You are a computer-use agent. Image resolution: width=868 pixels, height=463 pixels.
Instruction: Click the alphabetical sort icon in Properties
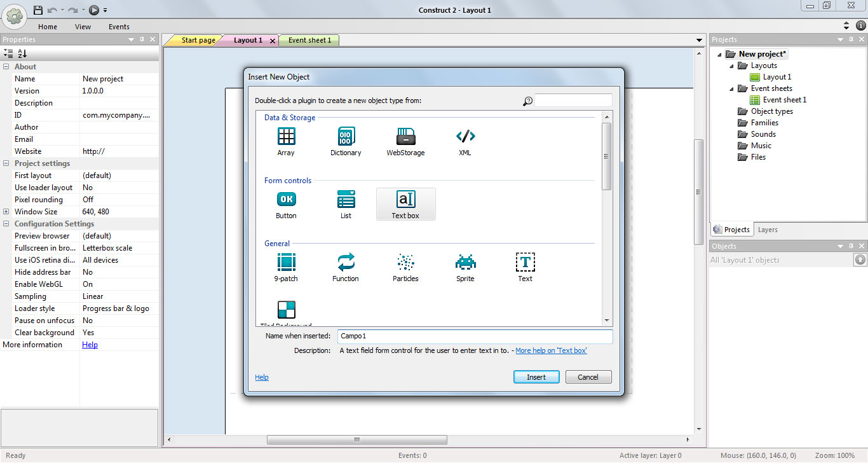(x=22, y=53)
